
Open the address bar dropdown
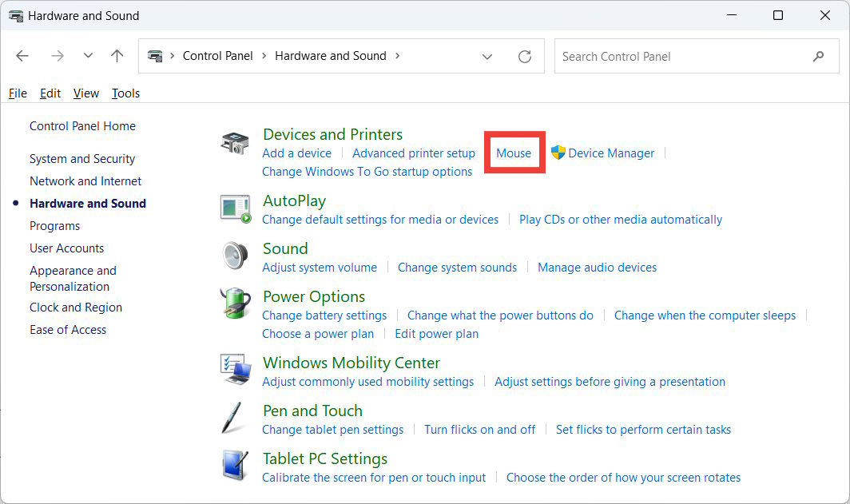[x=487, y=56]
